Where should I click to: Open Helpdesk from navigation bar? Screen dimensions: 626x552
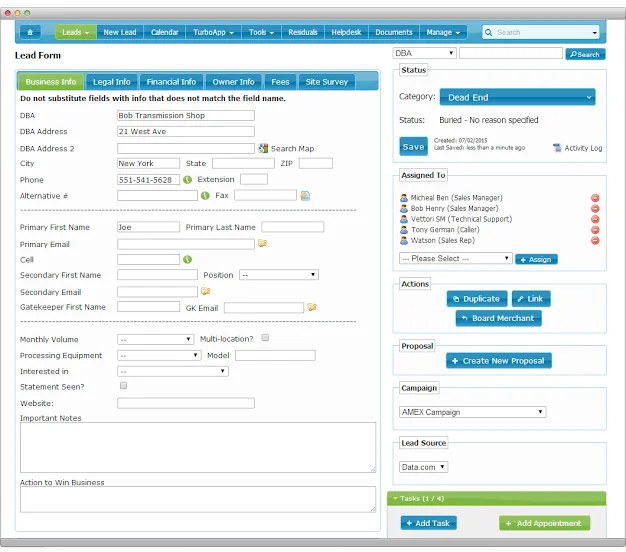click(x=346, y=32)
